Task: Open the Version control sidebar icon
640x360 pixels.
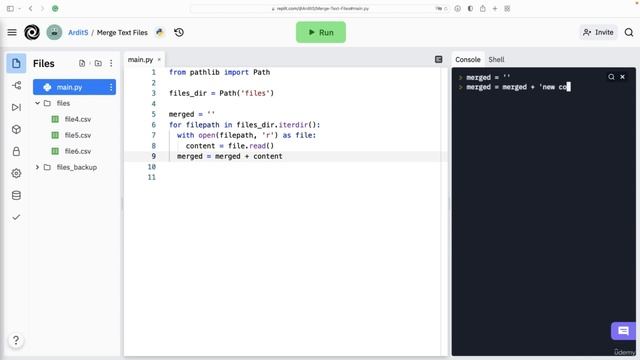Action: (x=16, y=85)
